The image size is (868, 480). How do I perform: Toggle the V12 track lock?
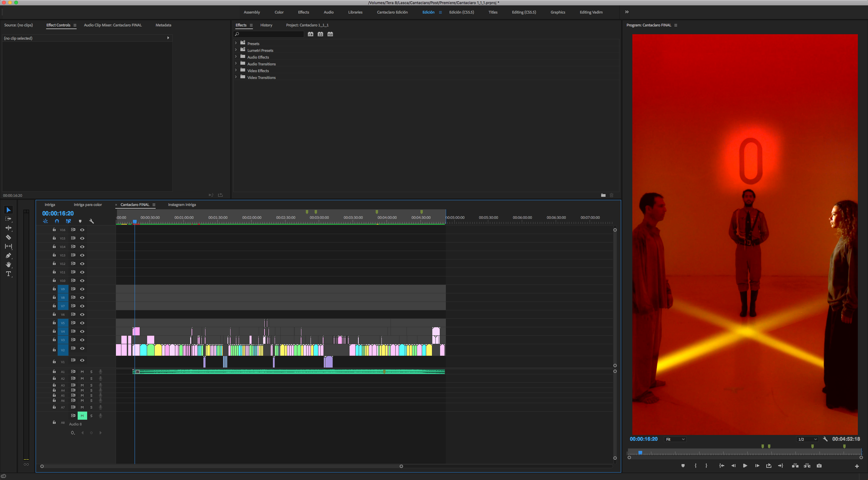coord(54,263)
